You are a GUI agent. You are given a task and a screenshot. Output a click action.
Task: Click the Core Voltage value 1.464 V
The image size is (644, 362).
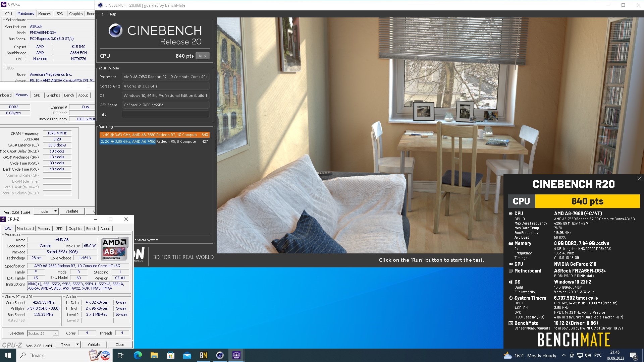(x=85, y=258)
